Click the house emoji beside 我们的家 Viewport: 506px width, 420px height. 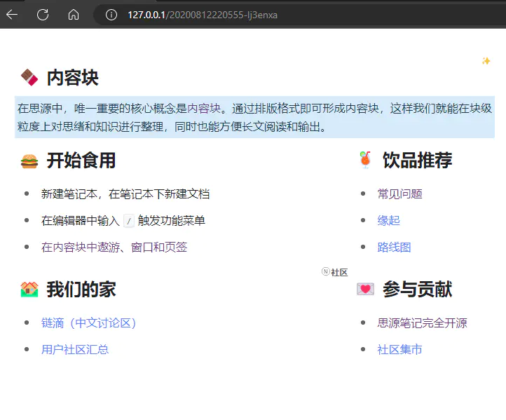tap(29, 289)
